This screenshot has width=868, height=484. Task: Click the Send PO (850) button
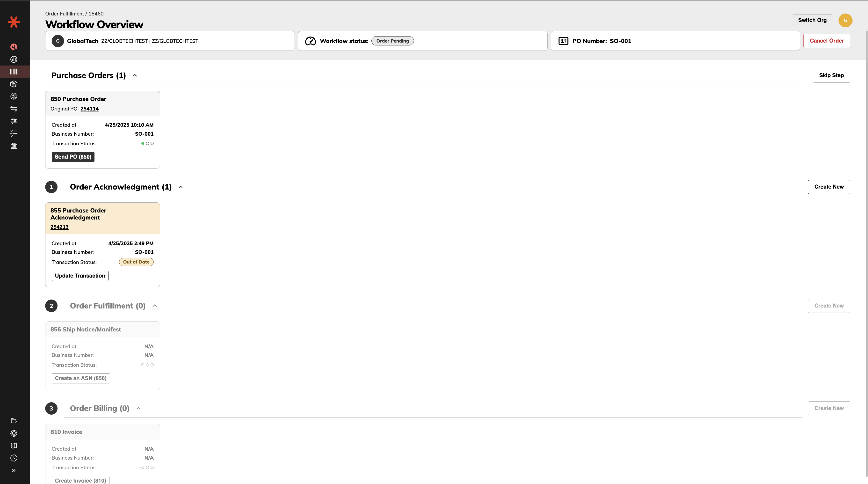tap(73, 157)
